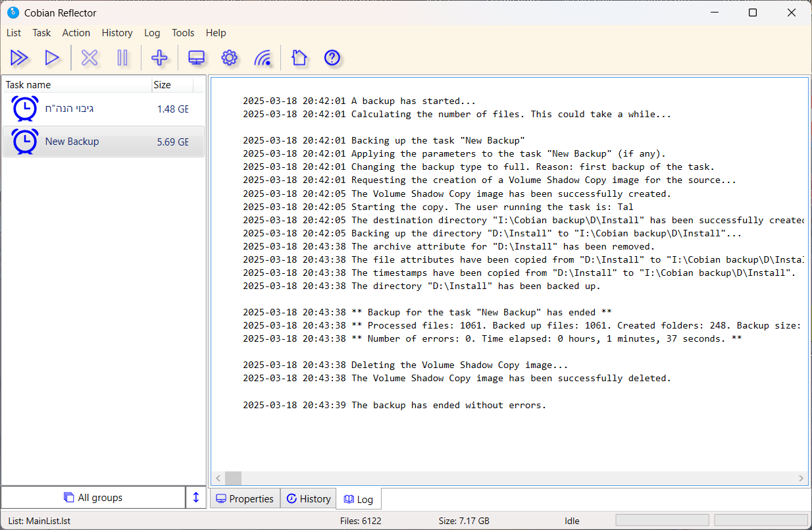
Task: Click the Run all tasks double-arrow icon
Action: point(19,58)
